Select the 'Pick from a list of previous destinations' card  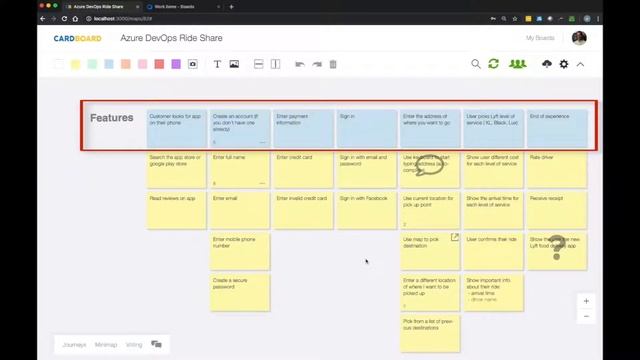click(x=430, y=334)
